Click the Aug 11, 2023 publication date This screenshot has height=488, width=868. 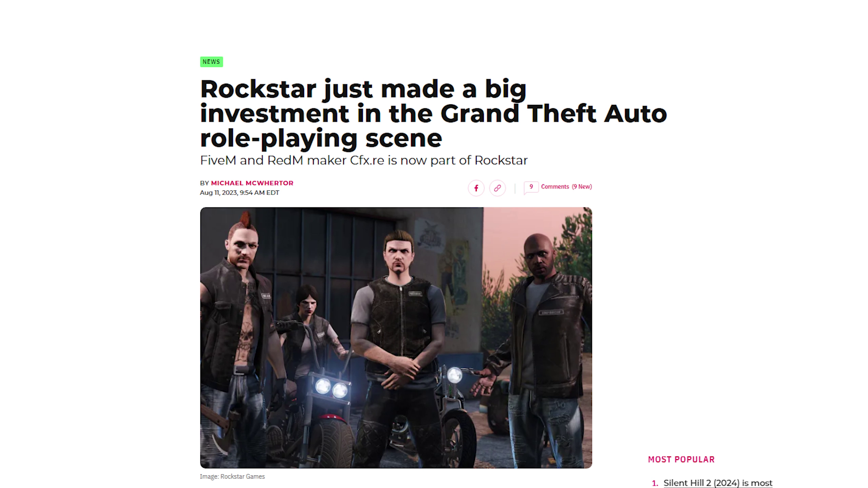(x=239, y=192)
